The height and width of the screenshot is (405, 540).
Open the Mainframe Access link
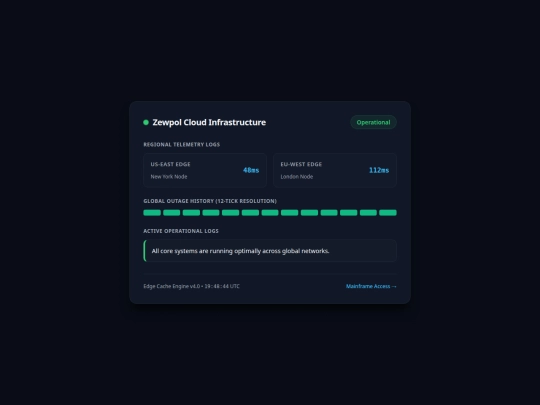[371, 286]
